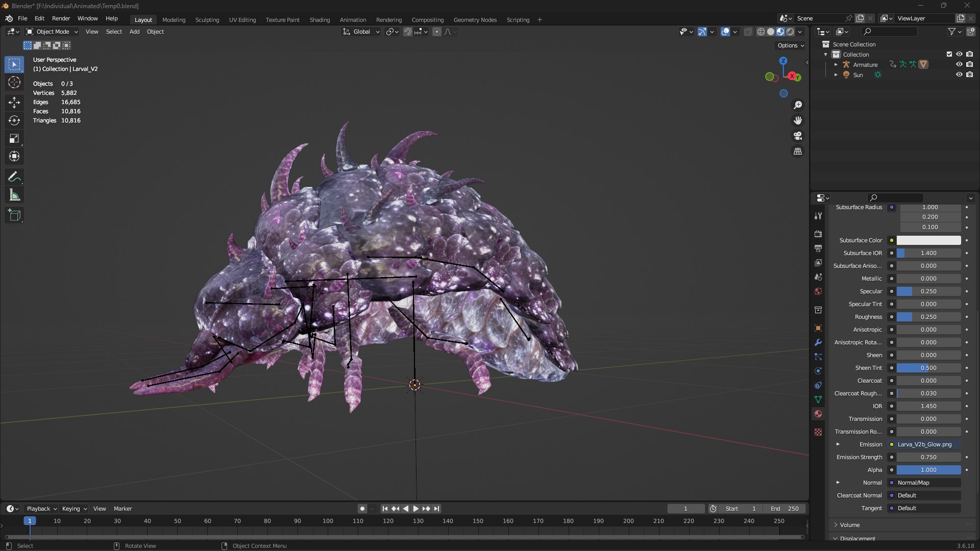Screen dimensions: 980x551
Task: Open the Render menu
Action: [x=61, y=18]
